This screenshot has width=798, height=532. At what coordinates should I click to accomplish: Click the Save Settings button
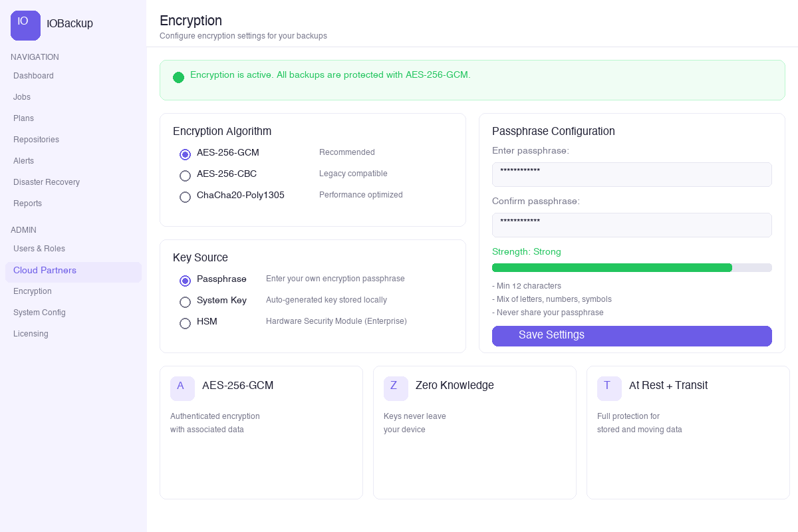(632, 336)
